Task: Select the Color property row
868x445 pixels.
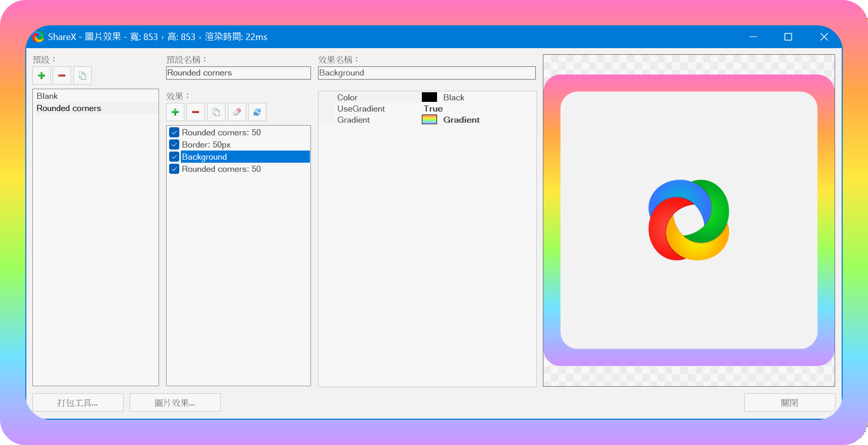Action: [x=427, y=97]
